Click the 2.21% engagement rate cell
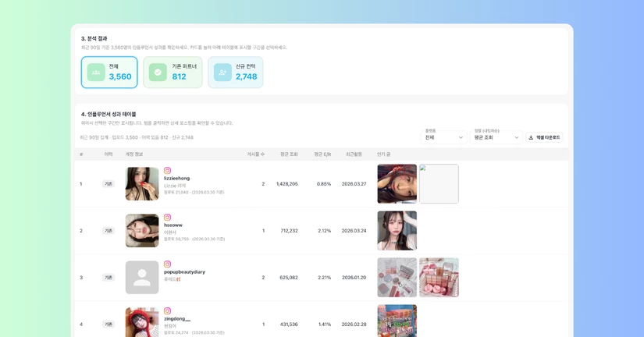The height and width of the screenshot is (337, 644). click(324, 278)
